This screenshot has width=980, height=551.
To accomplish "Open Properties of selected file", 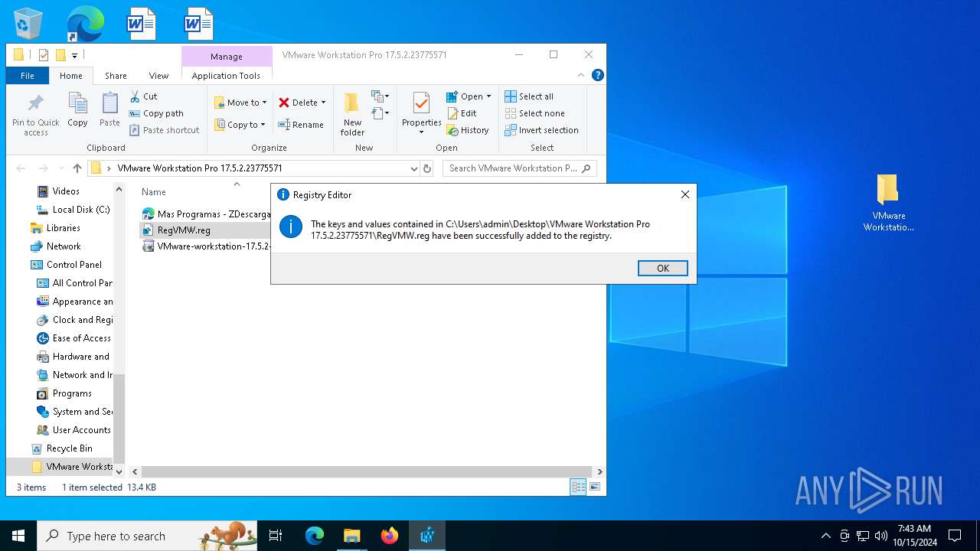I will [x=421, y=115].
